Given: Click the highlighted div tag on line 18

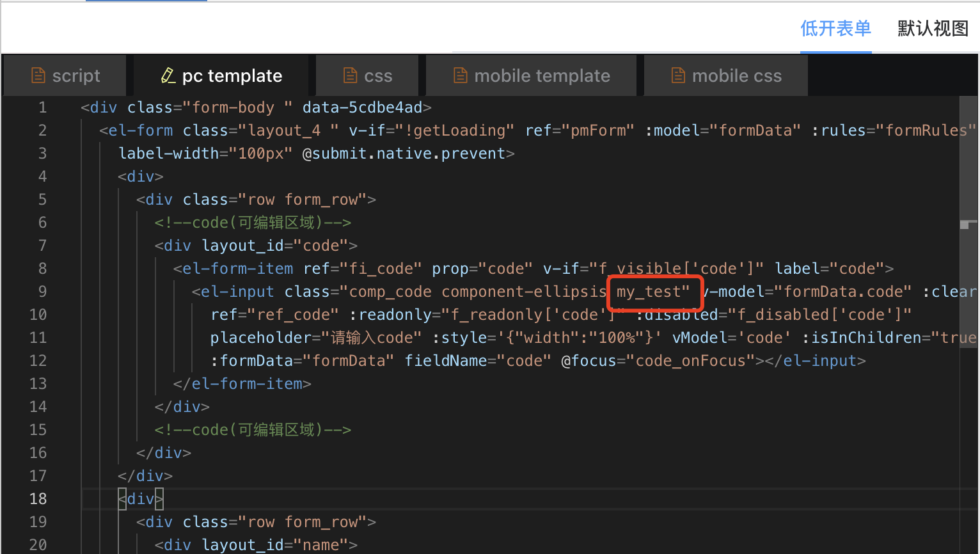Looking at the screenshot, I should (141, 499).
